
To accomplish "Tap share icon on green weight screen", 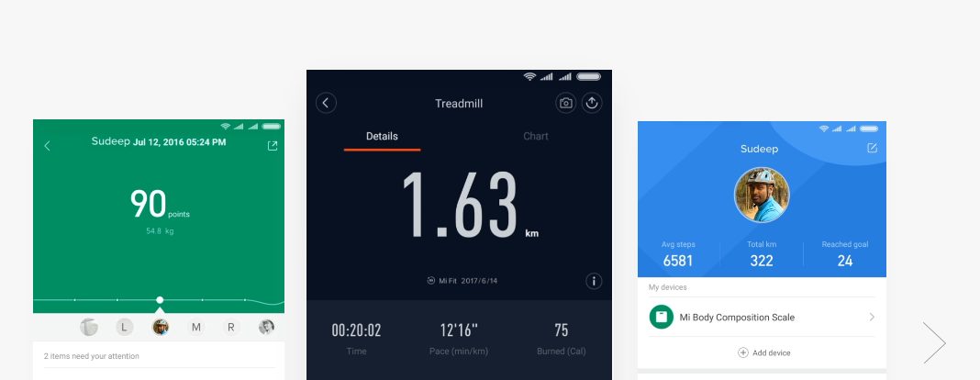I will point(272,146).
